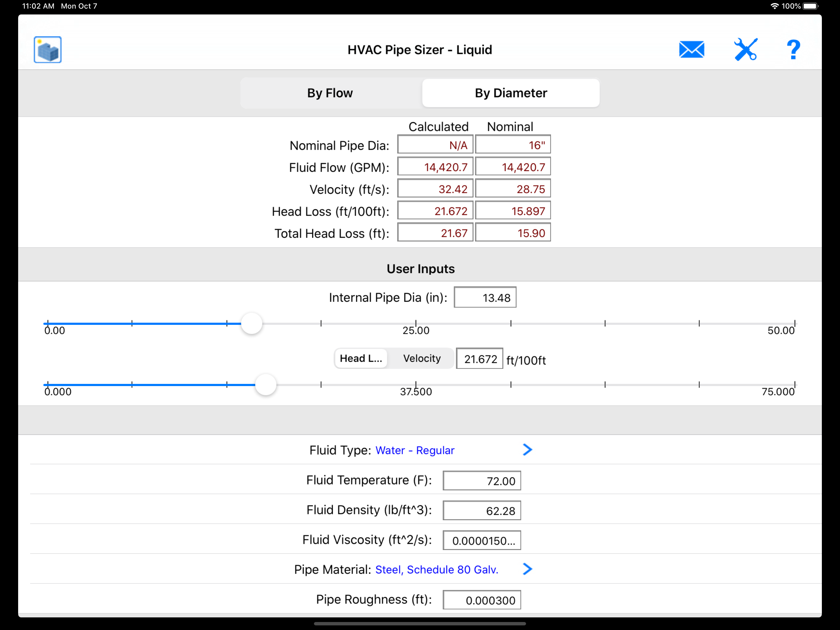Select the Head Loss segment toggle
The image size is (840, 630).
(x=361, y=358)
